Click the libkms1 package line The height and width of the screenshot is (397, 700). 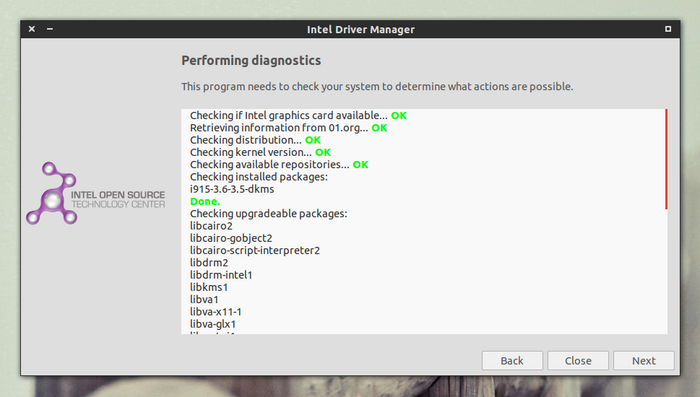208,287
